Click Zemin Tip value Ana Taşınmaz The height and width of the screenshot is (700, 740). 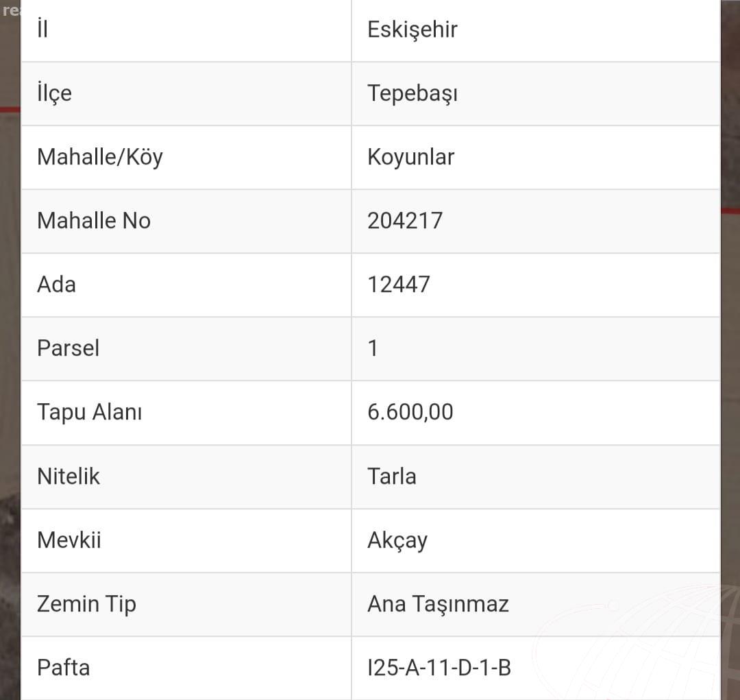[x=438, y=605]
